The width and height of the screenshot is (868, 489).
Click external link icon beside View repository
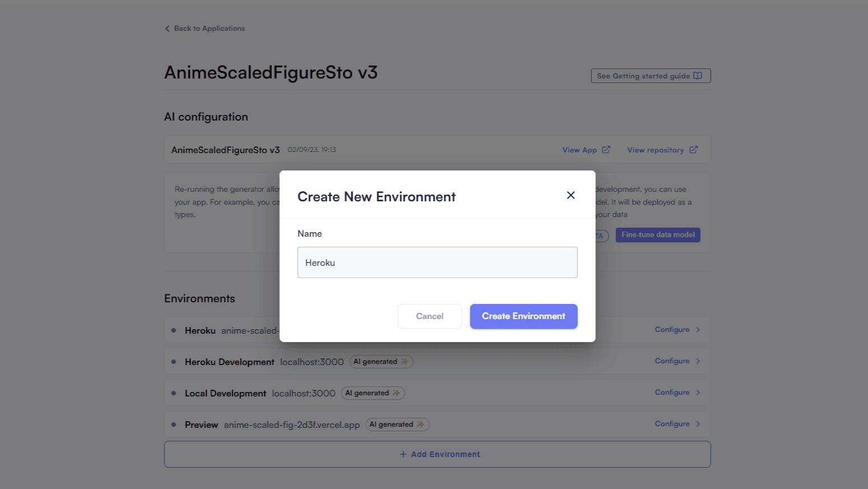693,150
